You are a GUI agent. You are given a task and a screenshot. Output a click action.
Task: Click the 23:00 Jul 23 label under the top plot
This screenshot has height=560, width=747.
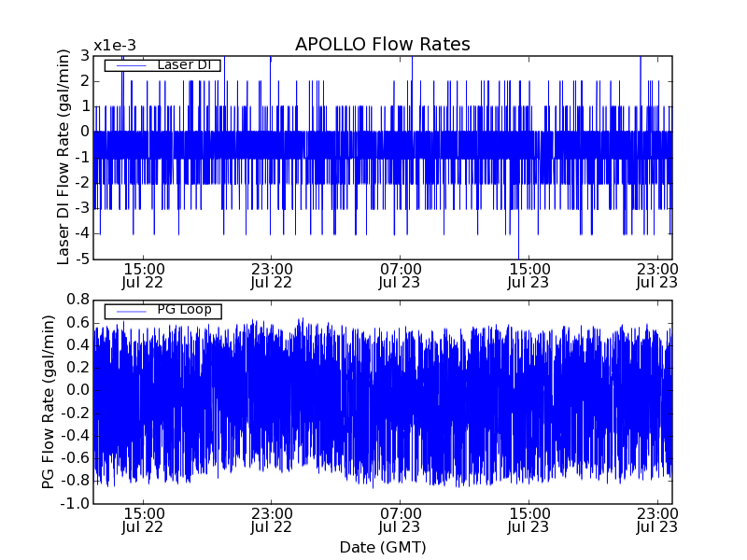[x=657, y=275]
